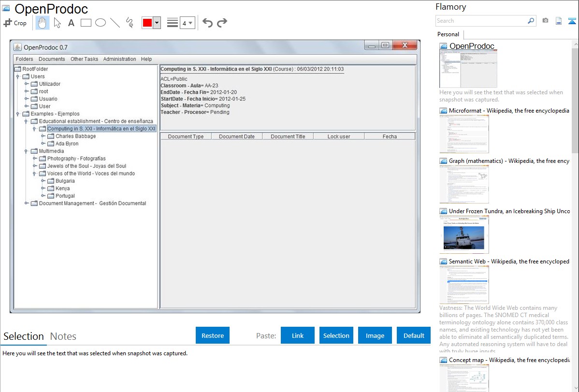The image size is (579, 392).
Task: Click the Flamory search field
Action: coord(481,21)
